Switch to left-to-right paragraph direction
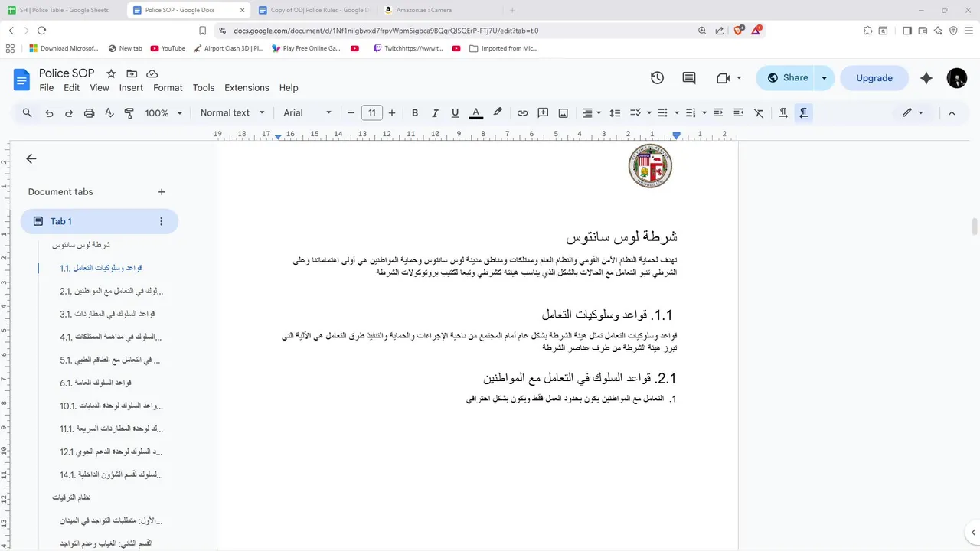Viewport: 980px width, 551px height. (x=783, y=112)
